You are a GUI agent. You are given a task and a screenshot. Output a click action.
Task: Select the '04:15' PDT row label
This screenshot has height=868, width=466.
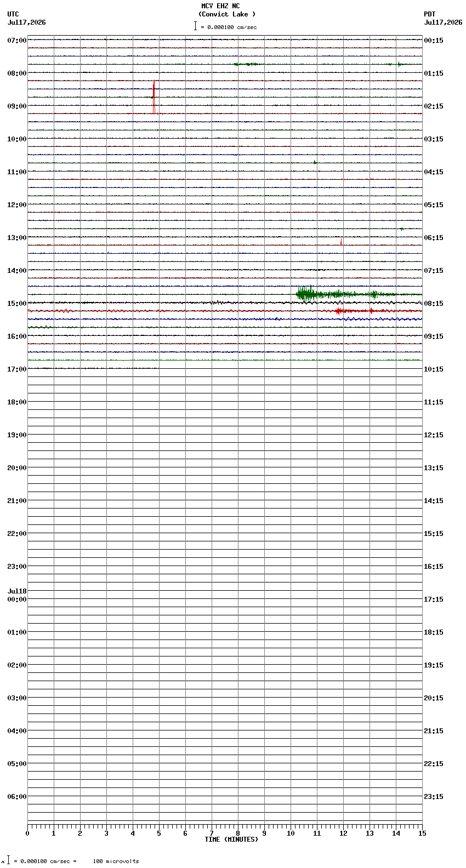pyautogui.click(x=434, y=172)
